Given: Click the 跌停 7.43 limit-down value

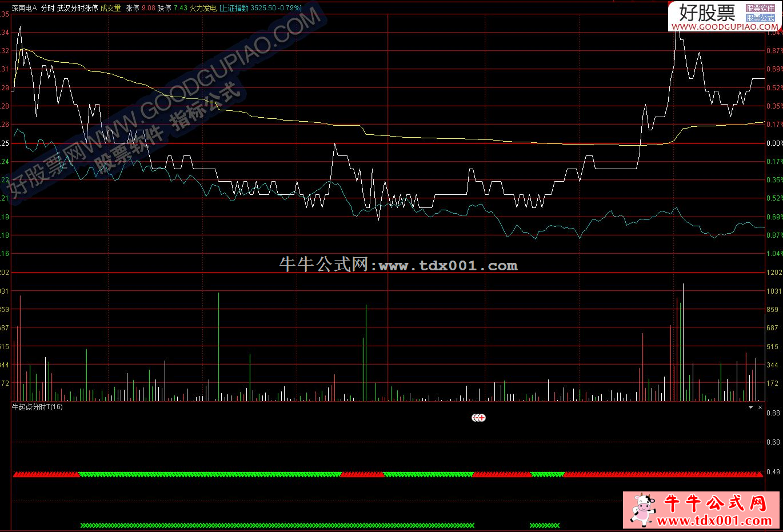Looking at the screenshot, I should 172,9.
